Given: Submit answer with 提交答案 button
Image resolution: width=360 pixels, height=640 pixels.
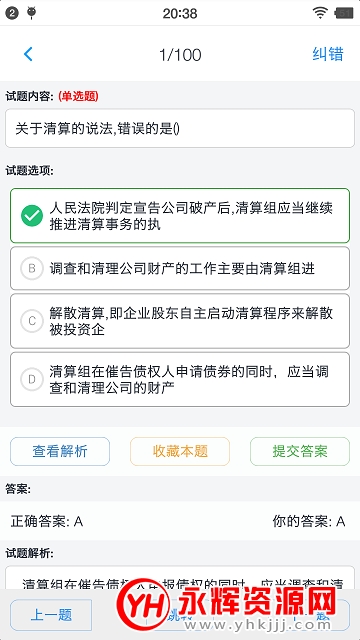Looking at the screenshot, I should (300, 451).
